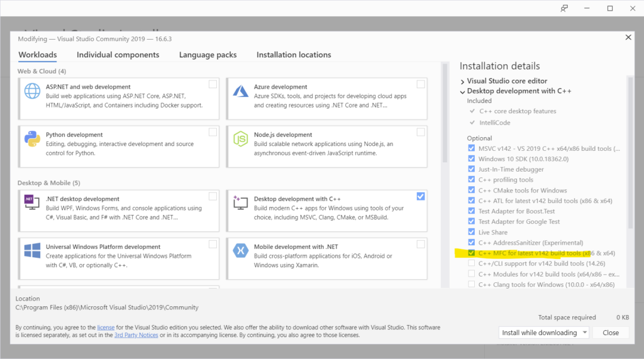Check the Node.js development workload box

[x=421, y=132]
